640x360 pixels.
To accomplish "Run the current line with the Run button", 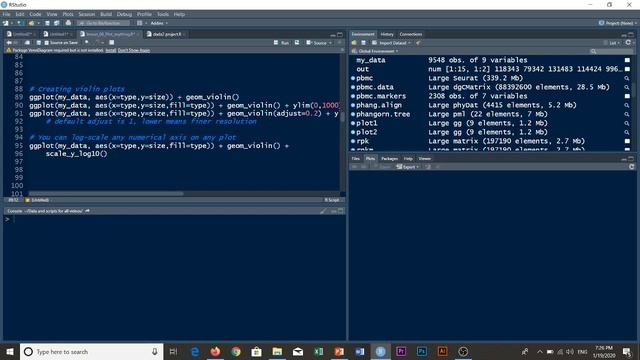I will click(x=282, y=42).
